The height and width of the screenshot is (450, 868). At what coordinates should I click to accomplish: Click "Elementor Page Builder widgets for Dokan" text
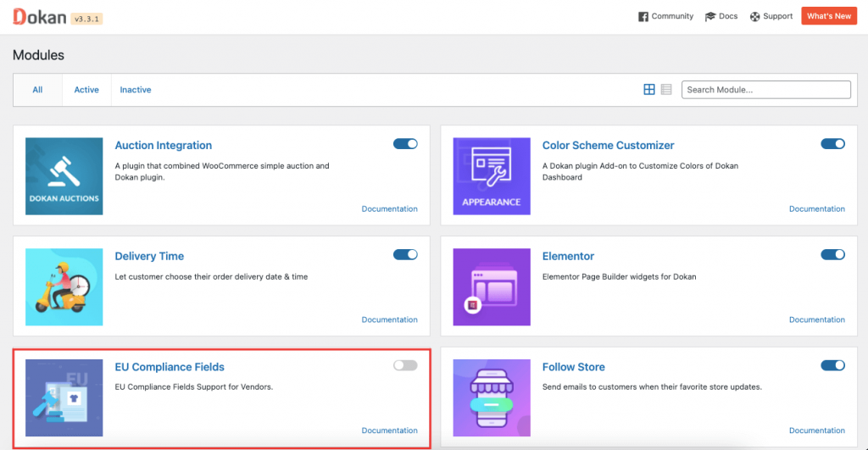tap(619, 277)
